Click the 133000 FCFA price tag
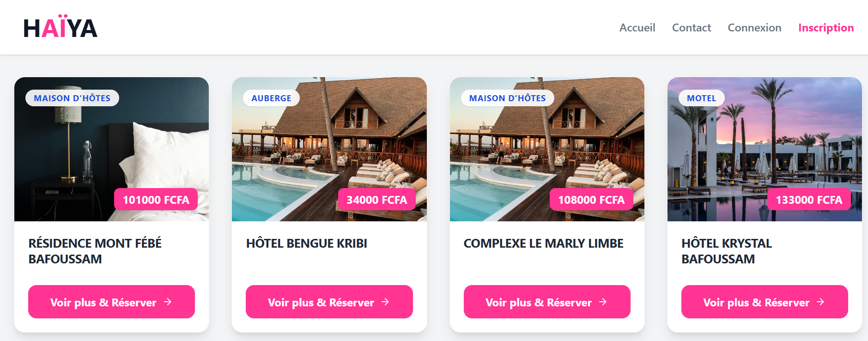The width and height of the screenshot is (868, 341). [x=809, y=200]
